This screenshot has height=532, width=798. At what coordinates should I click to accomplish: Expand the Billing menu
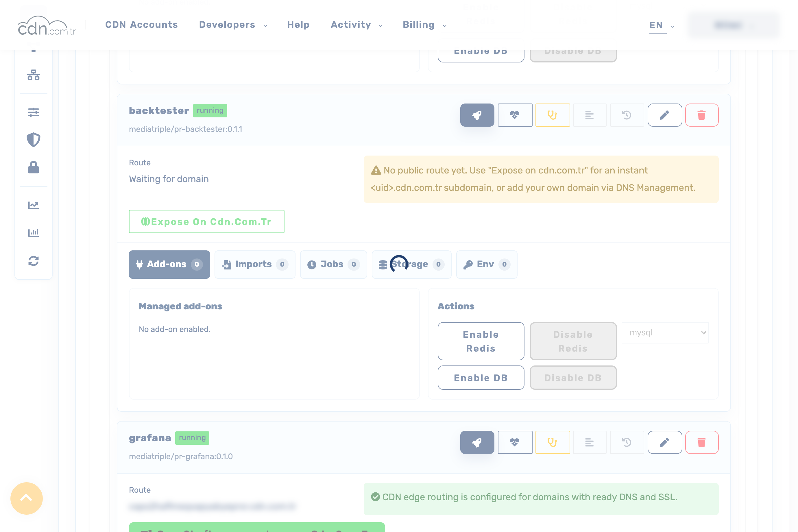[x=424, y=25]
